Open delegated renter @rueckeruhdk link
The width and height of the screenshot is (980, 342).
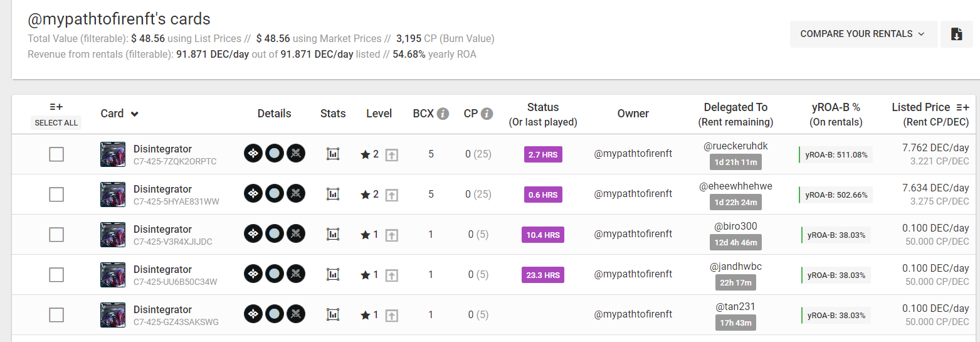tap(735, 146)
